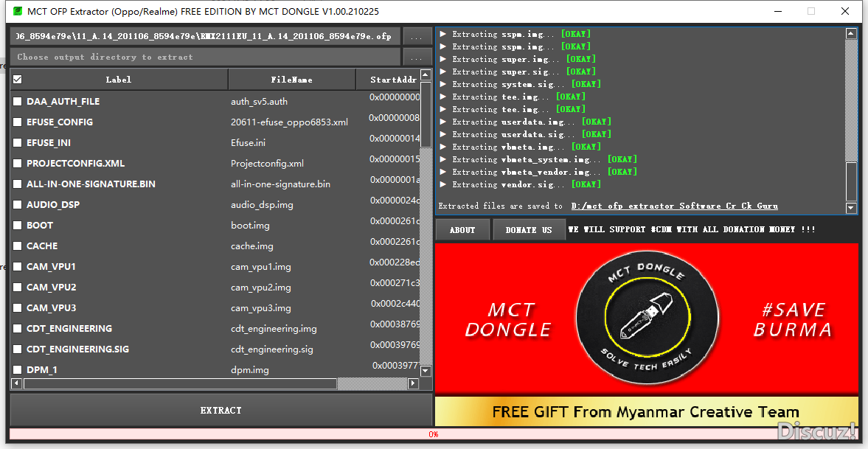
Task: Check the AUDIO_DSP partition checkbox
Action: [18, 205]
